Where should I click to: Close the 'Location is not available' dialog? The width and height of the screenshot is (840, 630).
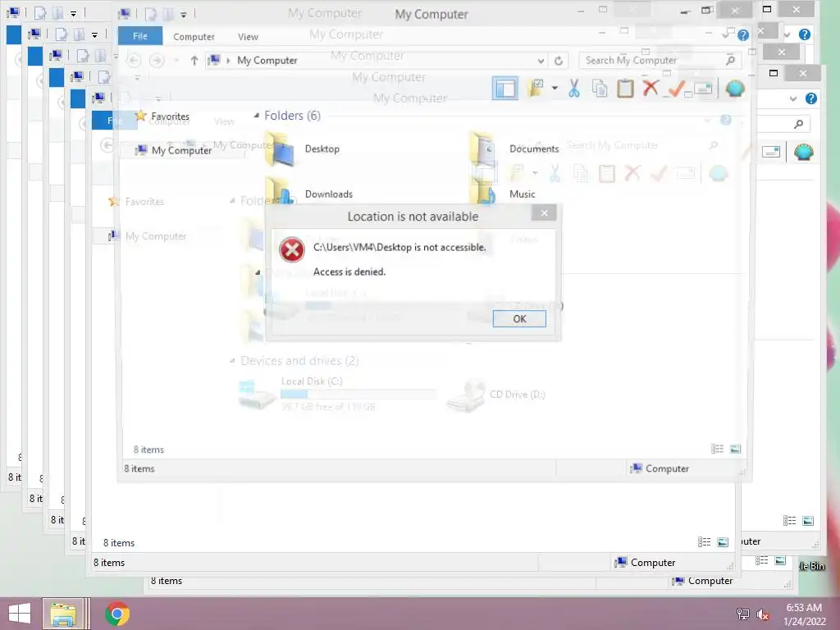(x=544, y=213)
